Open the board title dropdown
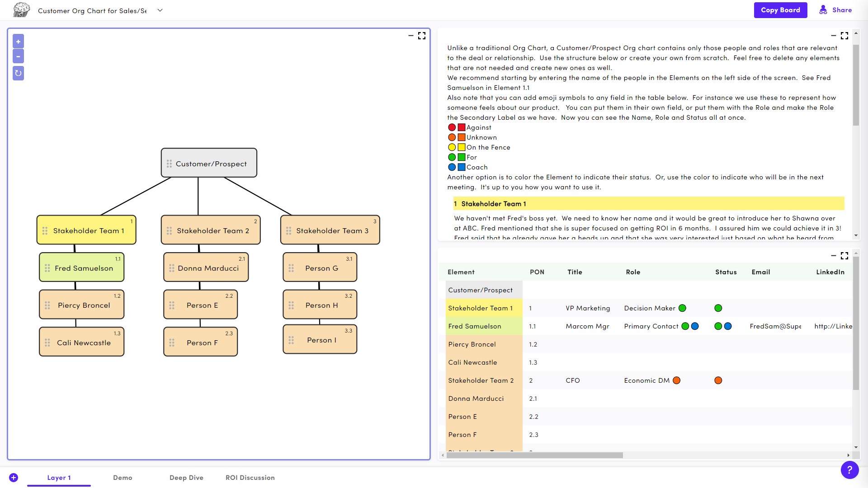 160,10
